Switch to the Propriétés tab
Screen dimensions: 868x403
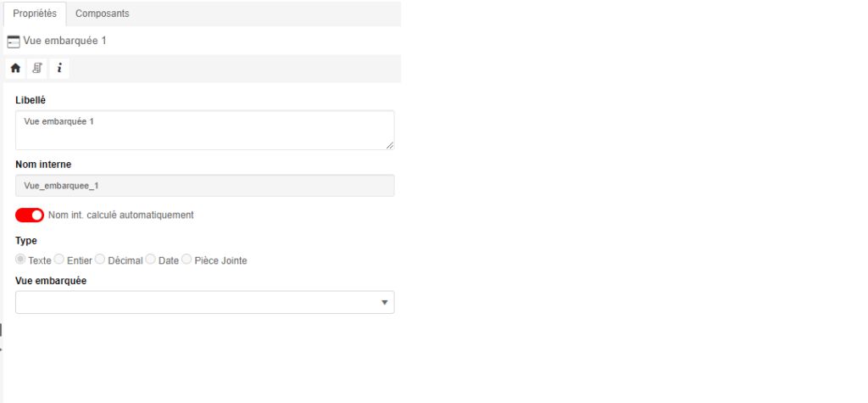[x=35, y=14]
